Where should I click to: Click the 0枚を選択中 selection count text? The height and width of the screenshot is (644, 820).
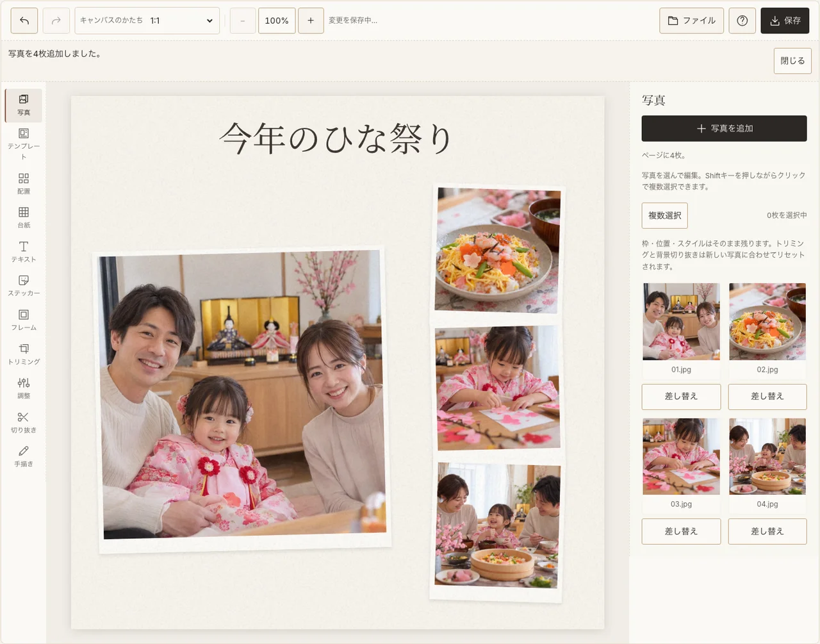click(x=787, y=215)
